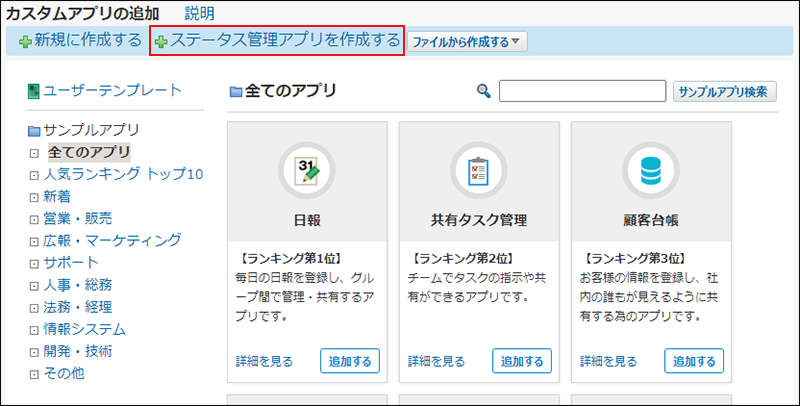Click the tree bullet icon beside 開発・技術

pos(34,352)
